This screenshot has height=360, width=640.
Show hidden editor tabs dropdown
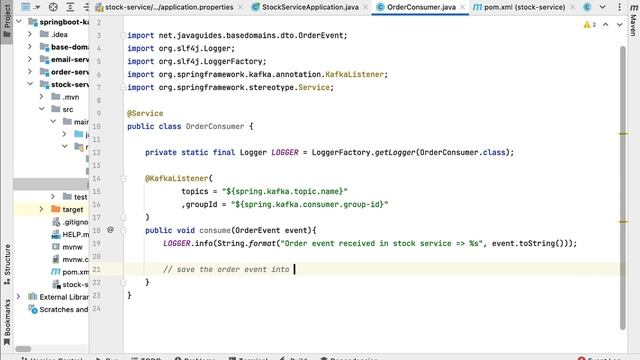pos(602,7)
